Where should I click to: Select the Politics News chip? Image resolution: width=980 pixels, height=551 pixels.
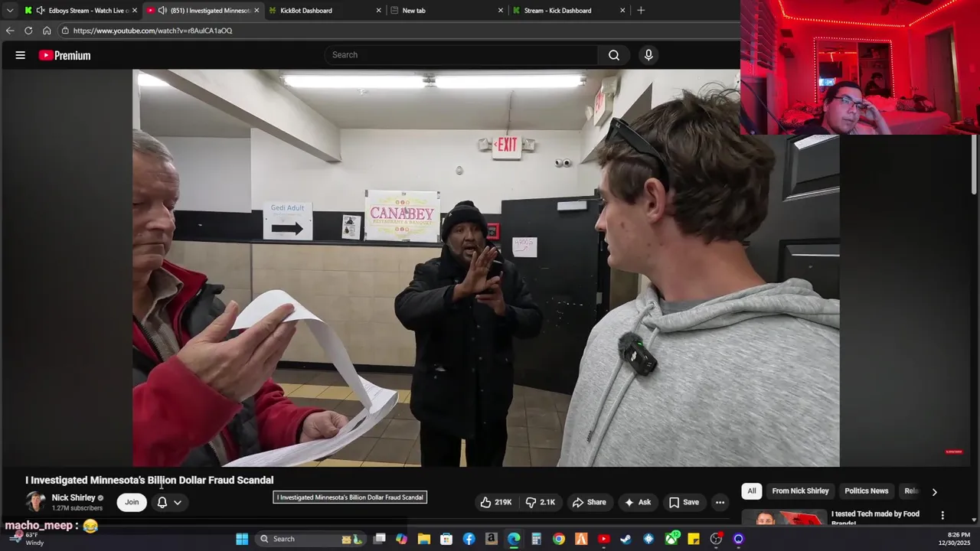click(866, 491)
